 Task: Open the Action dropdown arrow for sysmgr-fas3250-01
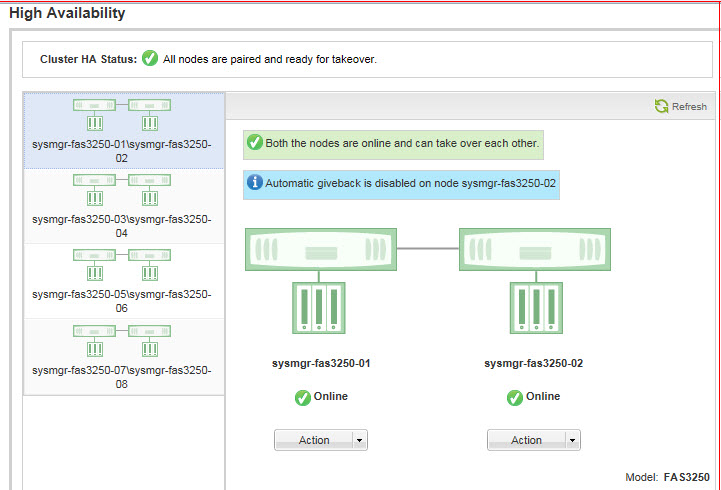[359, 440]
